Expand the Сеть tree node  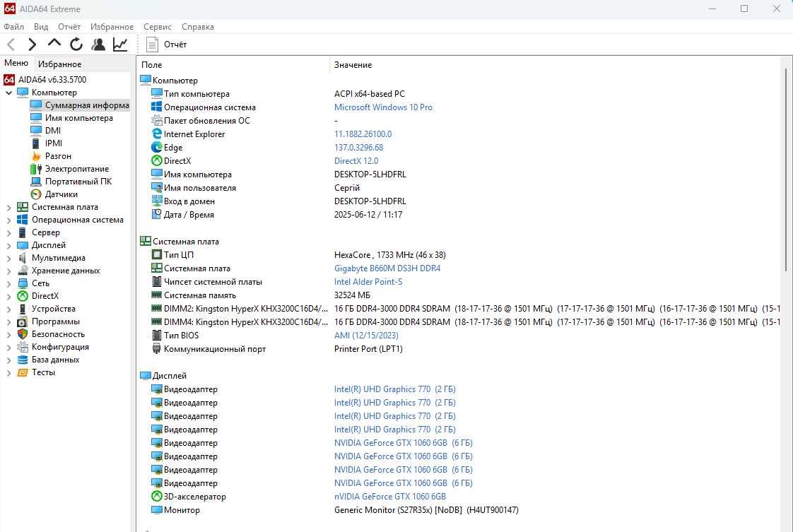8,284
